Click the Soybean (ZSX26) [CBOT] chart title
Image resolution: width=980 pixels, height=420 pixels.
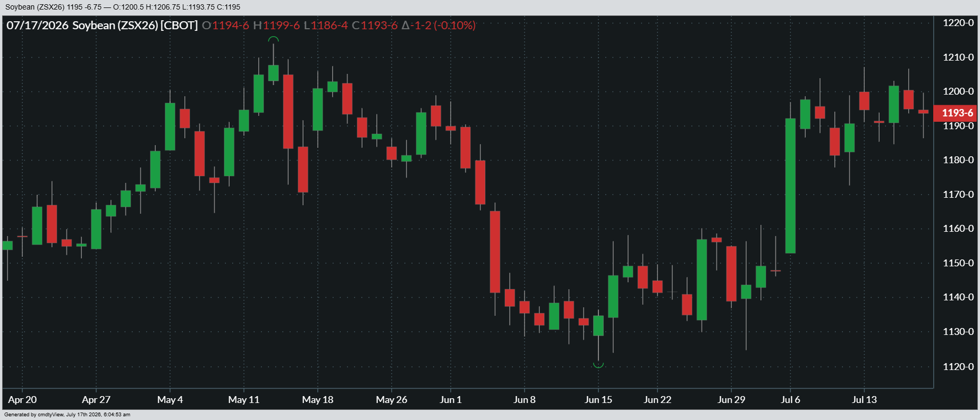click(135, 26)
